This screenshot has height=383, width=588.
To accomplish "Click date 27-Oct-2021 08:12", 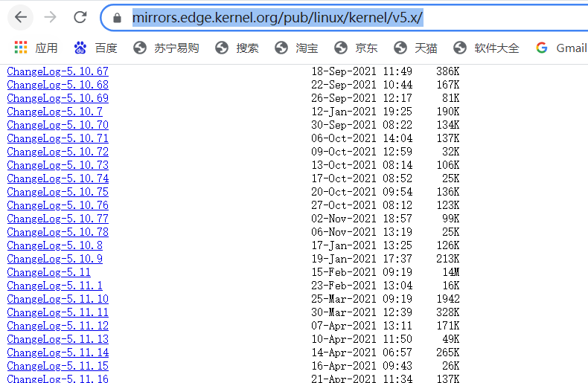I will coord(362,205).
